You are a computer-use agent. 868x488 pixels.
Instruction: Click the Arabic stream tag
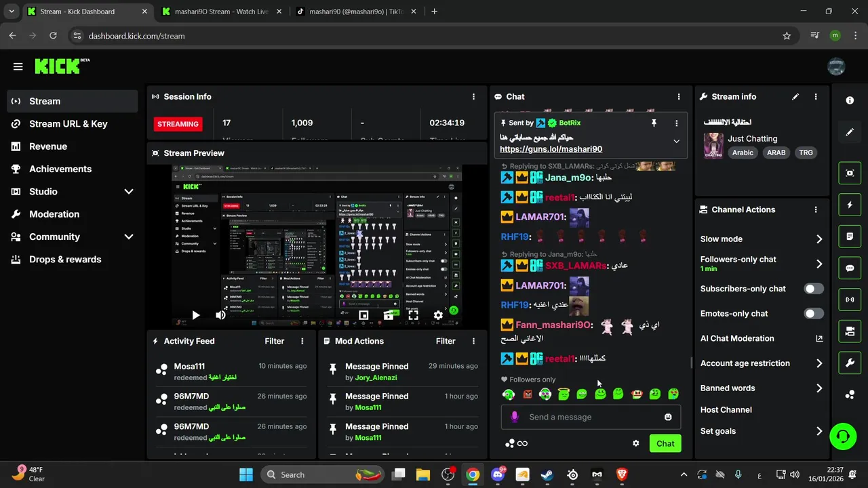pos(743,152)
